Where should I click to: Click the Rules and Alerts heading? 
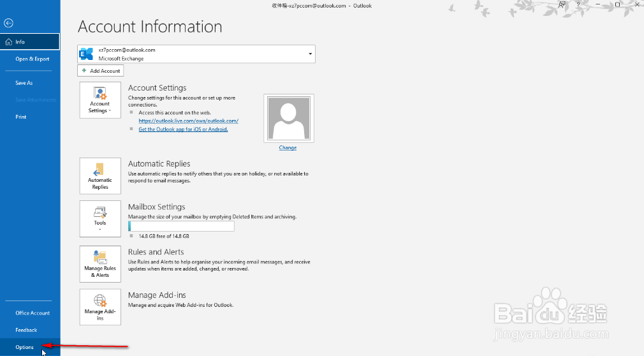click(156, 252)
